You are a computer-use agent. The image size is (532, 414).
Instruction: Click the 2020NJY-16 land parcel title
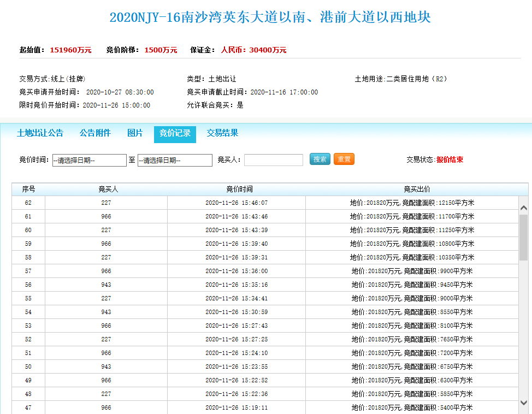[x=270, y=17]
